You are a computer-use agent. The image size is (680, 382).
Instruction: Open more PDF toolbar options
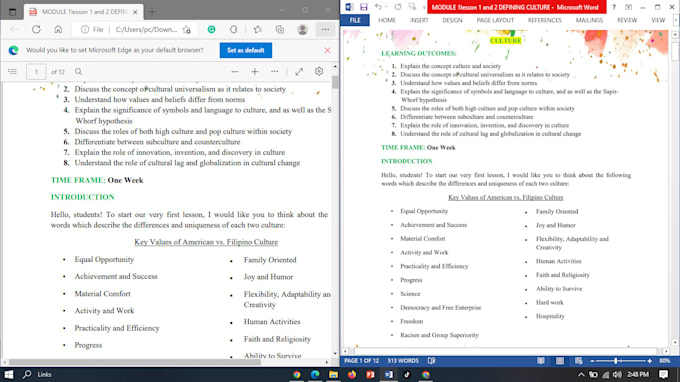[275, 72]
